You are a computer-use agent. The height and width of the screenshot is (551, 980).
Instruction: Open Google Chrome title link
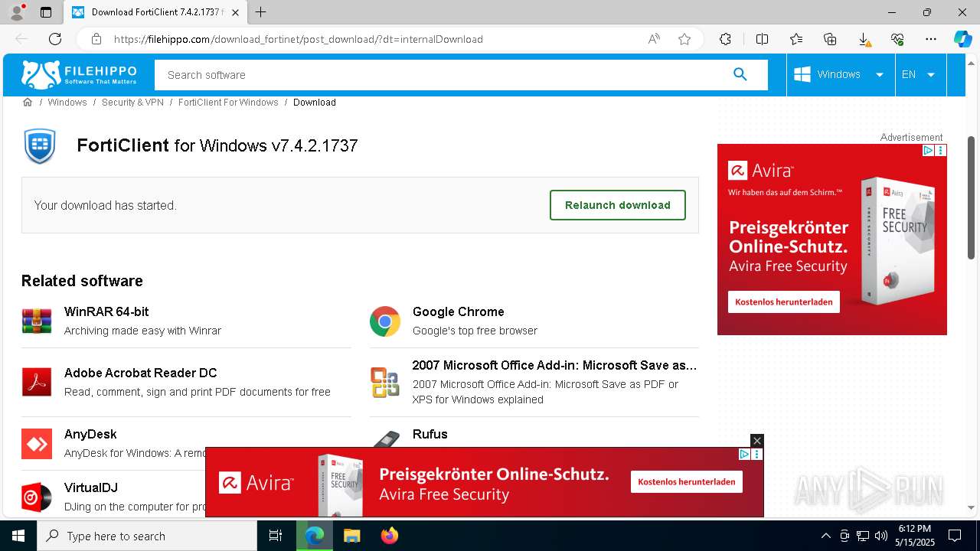459,311
